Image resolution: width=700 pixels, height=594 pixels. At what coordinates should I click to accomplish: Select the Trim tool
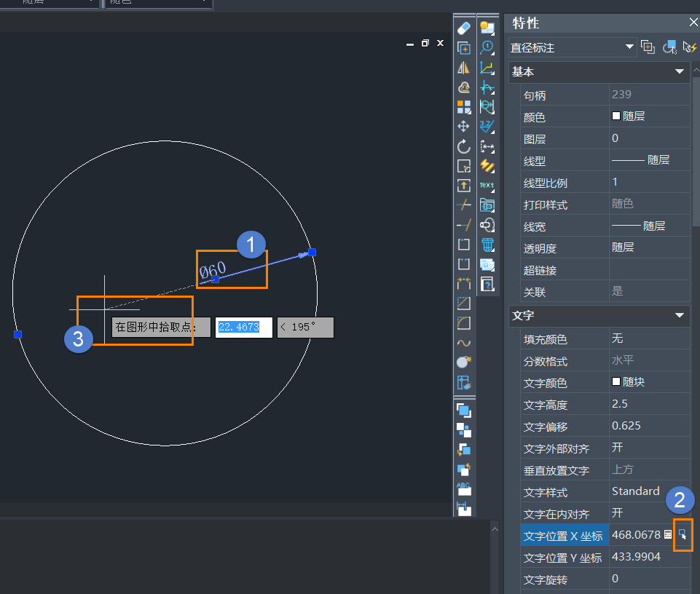464,205
